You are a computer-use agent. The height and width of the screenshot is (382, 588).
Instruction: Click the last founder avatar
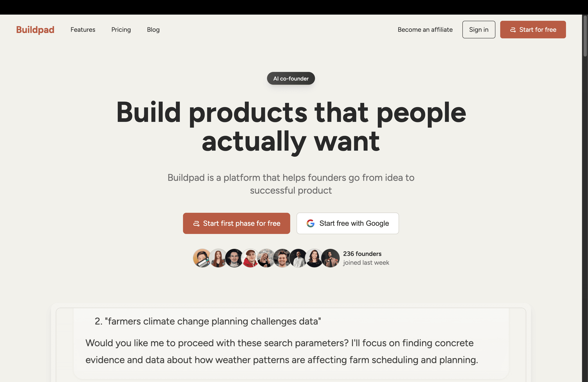point(330,258)
